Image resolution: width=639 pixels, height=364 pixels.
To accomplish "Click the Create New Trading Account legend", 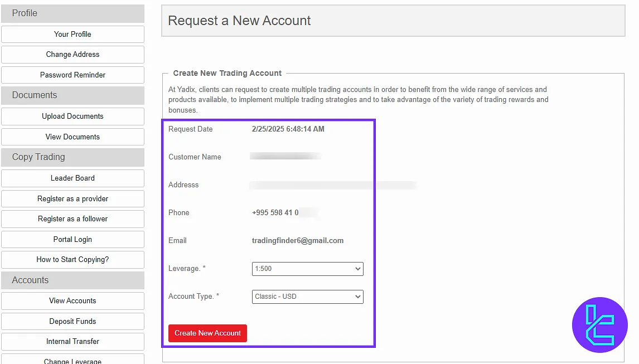I will pos(227,73).
